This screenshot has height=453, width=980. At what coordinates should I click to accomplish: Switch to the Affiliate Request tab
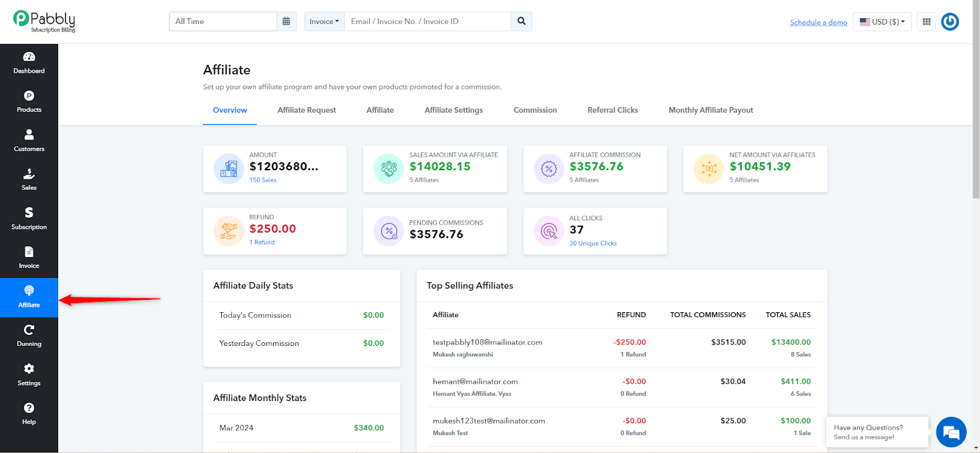pos(306,110)
